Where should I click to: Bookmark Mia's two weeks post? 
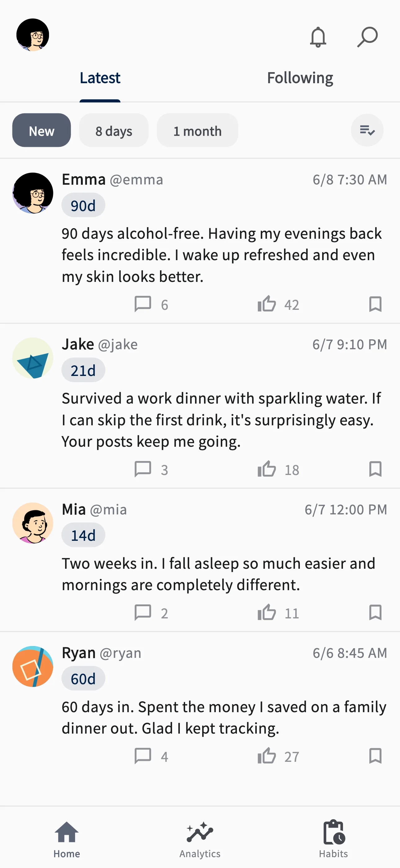tap(375, 613)
